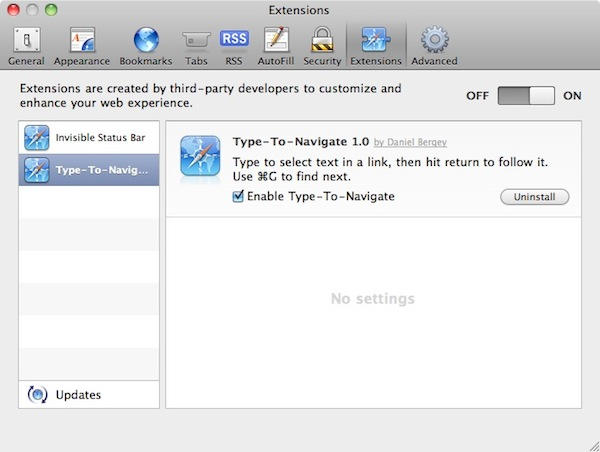This screenshot has width=600, height=452.
Task: Open the Bookmarks preferences icon
Action: click(x=146, y=46)
